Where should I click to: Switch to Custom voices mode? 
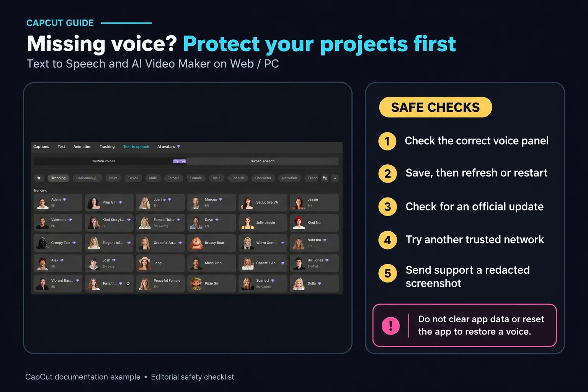(103, 161)
